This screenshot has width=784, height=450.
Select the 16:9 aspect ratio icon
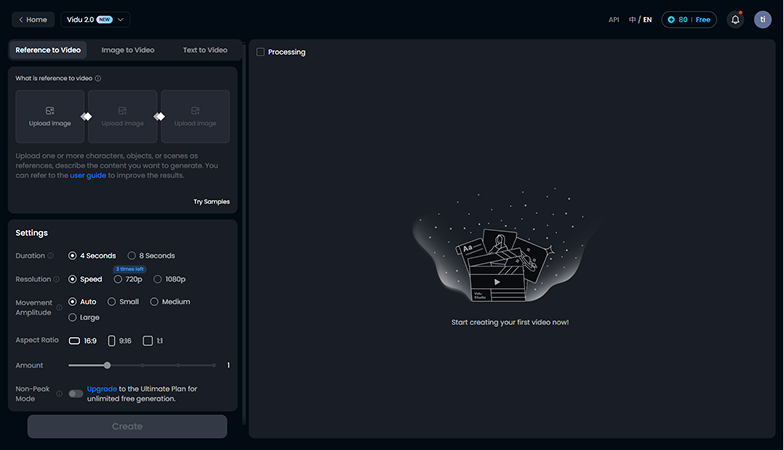[74, 341]
